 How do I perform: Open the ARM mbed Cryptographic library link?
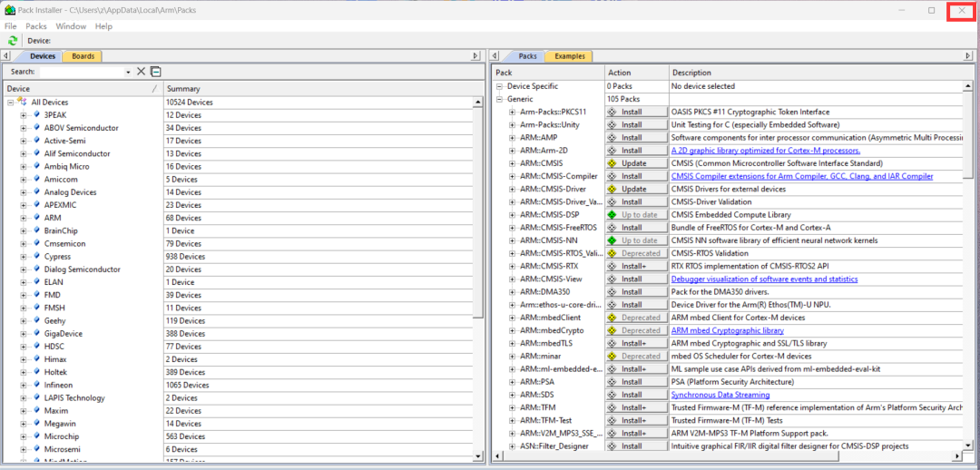coord(728,330)
